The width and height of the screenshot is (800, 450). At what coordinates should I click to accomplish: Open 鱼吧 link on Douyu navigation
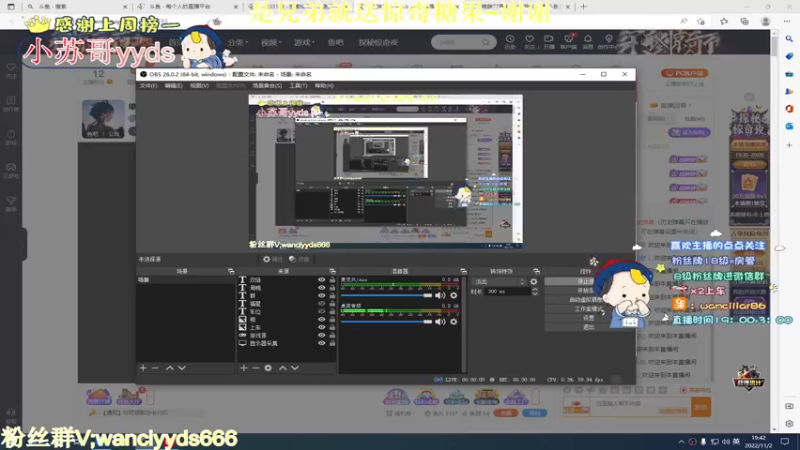(x=335, y=42)
